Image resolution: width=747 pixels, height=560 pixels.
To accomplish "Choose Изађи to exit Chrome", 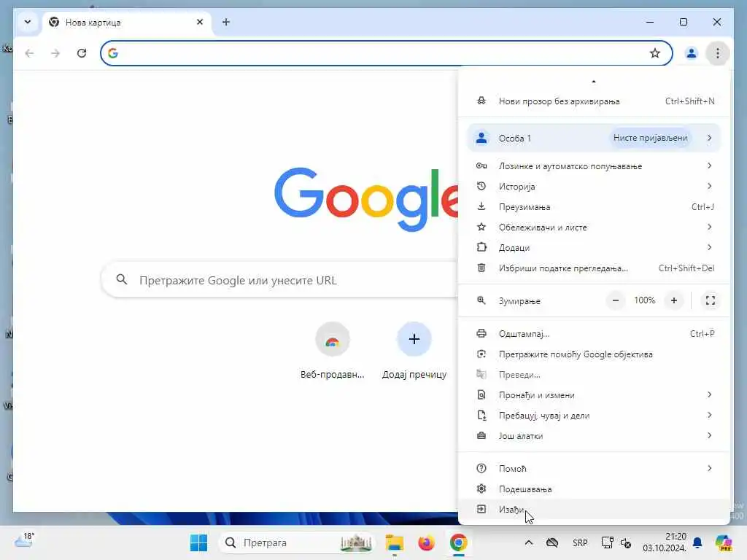I will click(x=594, y=510).
